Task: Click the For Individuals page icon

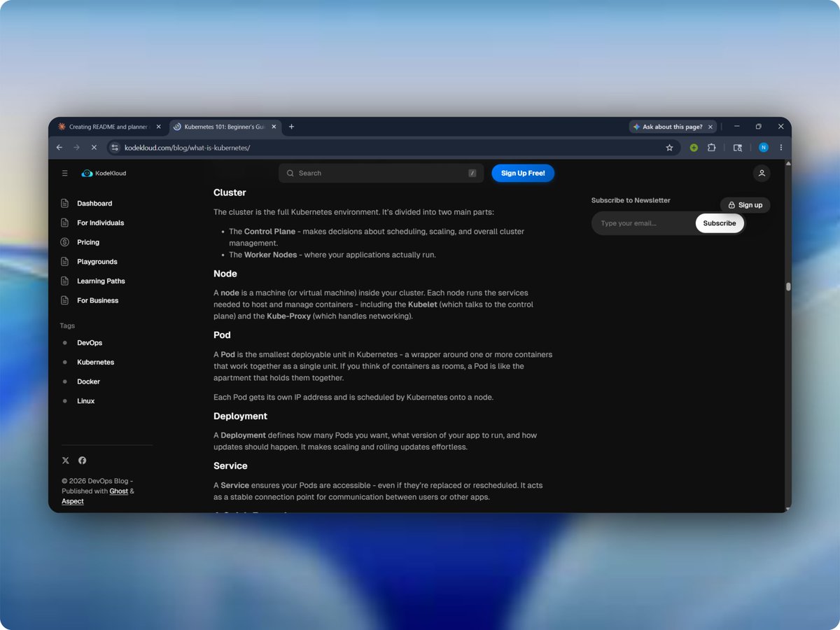Action: tap(65, 223)
